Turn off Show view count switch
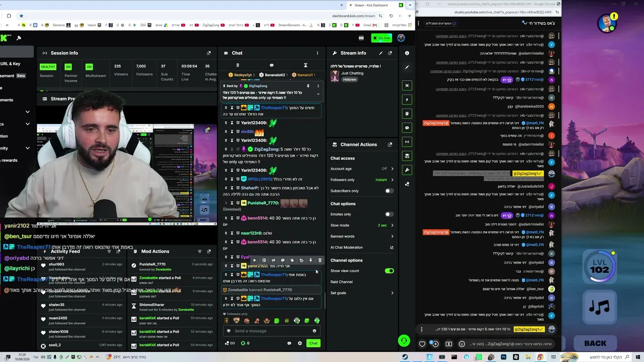Screen dimensions: 644x362 coord(389,271)
